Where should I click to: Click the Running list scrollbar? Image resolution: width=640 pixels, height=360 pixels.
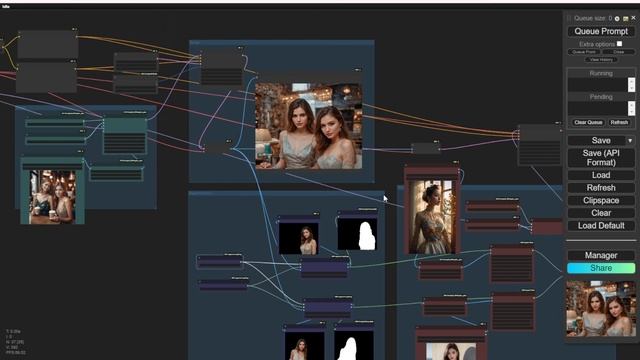tap(631, 84)
